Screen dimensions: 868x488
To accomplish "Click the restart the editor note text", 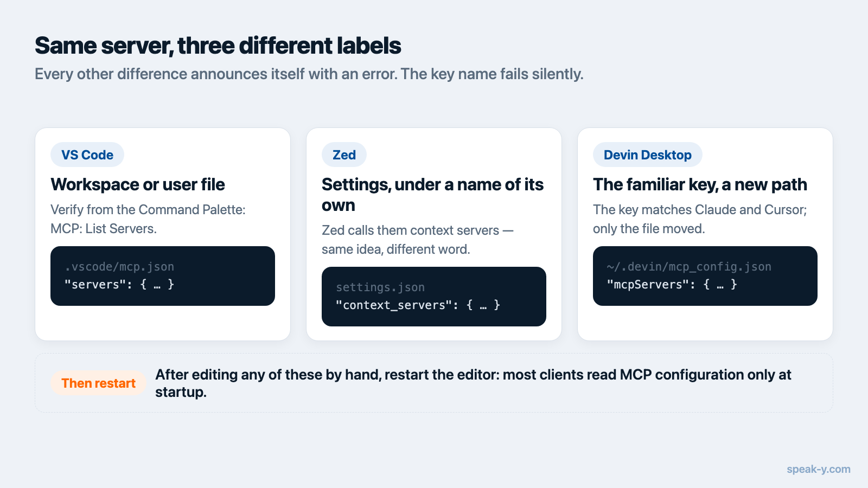I will [x=473, y=383].
